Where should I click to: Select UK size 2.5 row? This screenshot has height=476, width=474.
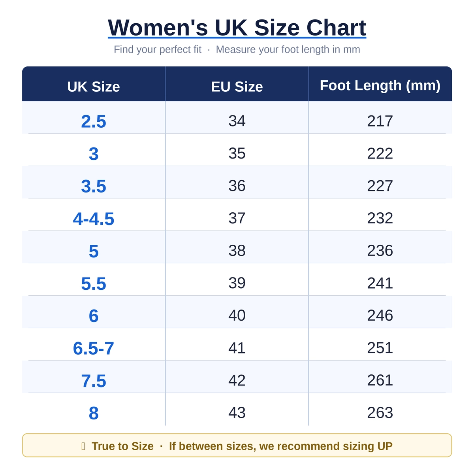[237, 117]
